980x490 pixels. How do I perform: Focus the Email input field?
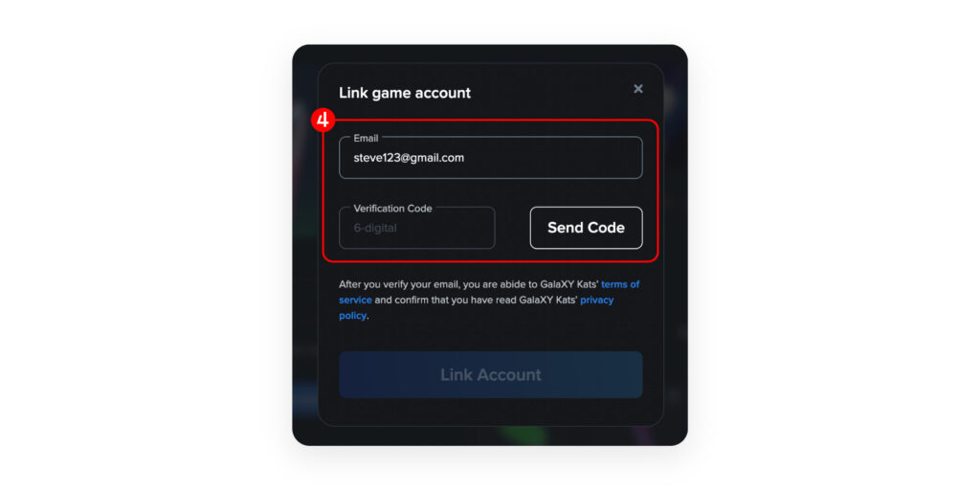tap(491, 158)
